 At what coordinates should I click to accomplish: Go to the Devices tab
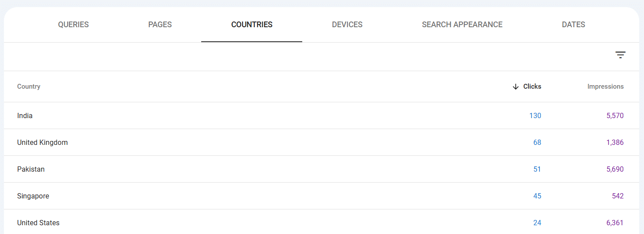click(347, 25)
